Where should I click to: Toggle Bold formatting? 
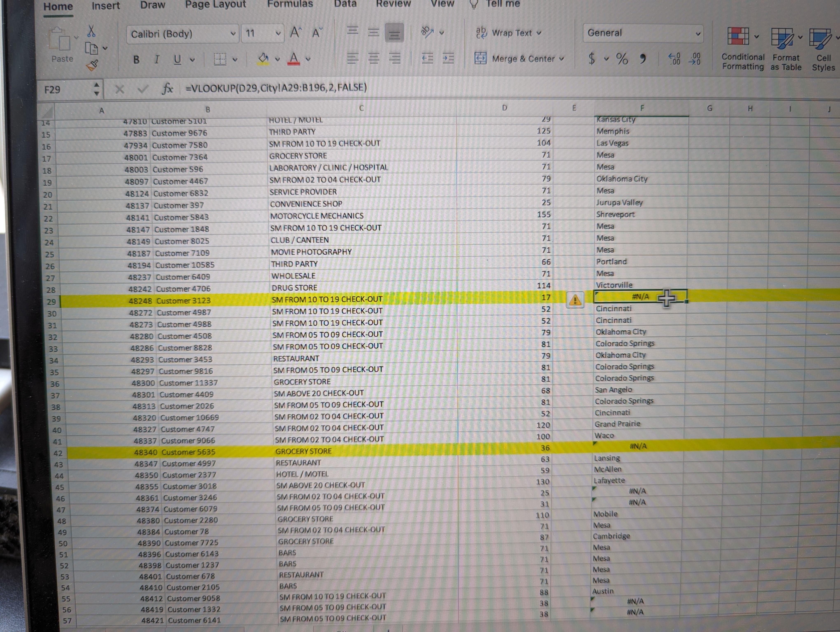136,59
